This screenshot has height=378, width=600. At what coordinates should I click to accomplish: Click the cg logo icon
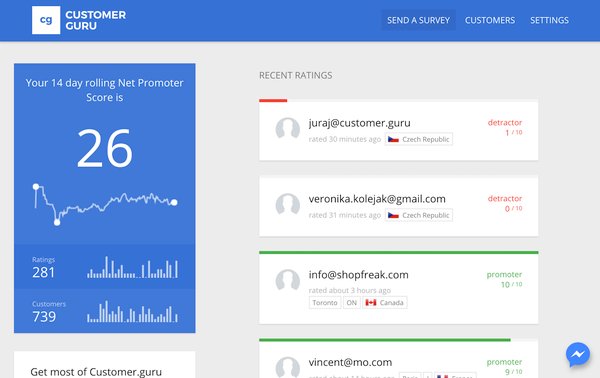tap(46, 20)
